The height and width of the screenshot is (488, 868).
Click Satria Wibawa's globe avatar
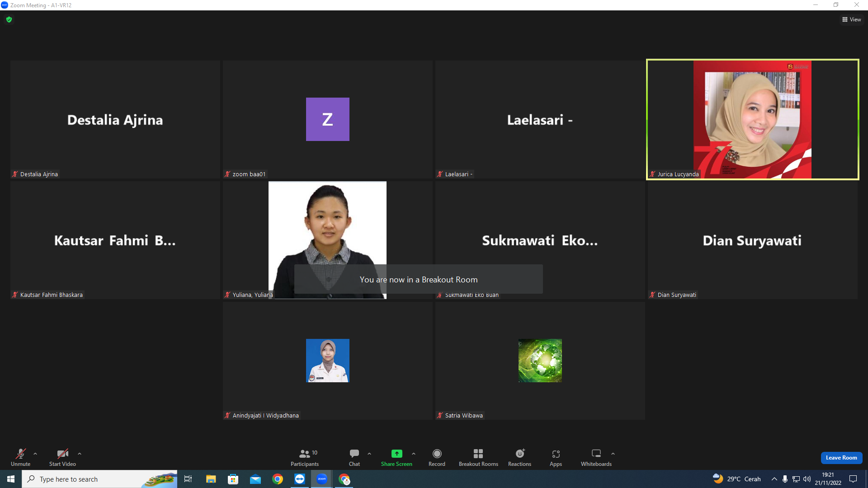pyautogui.click(x=540, y=361)
